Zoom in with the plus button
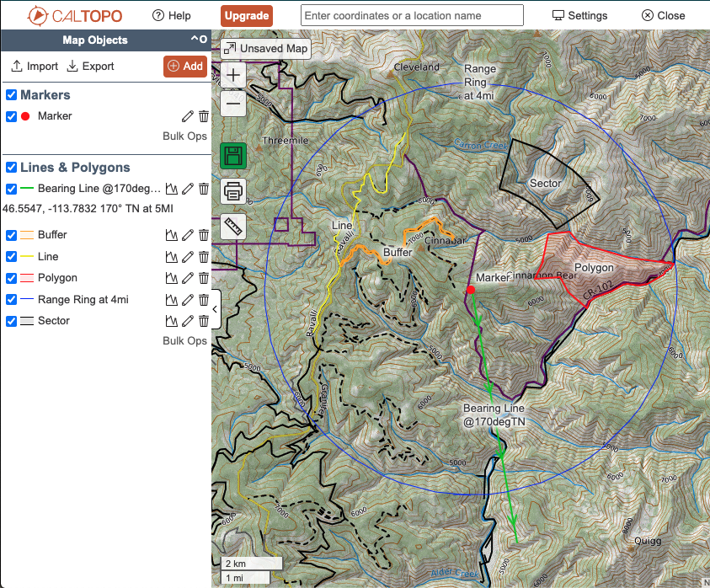710x588 pixels. (x=233, y=76)
